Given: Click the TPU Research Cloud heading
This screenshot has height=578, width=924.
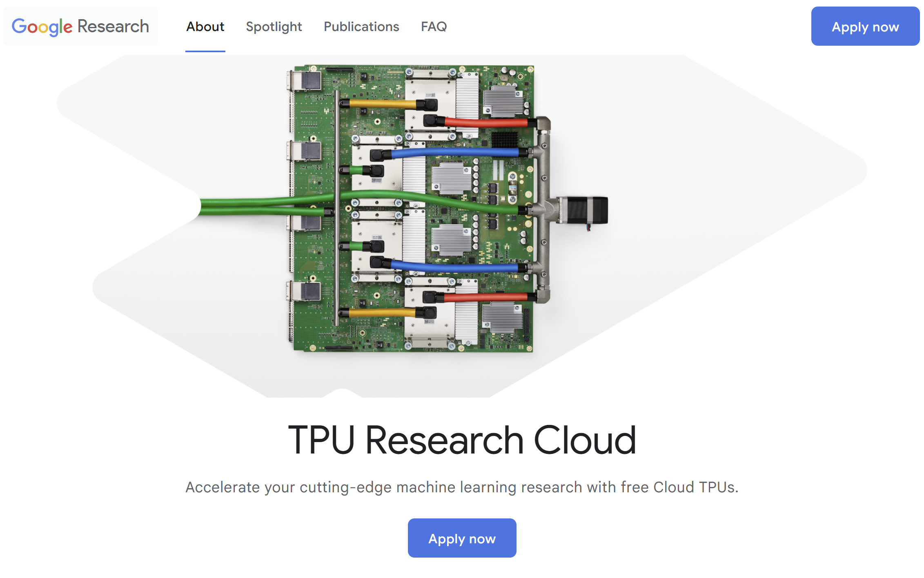Looking at the screenshot, I should tap(462, 440).
